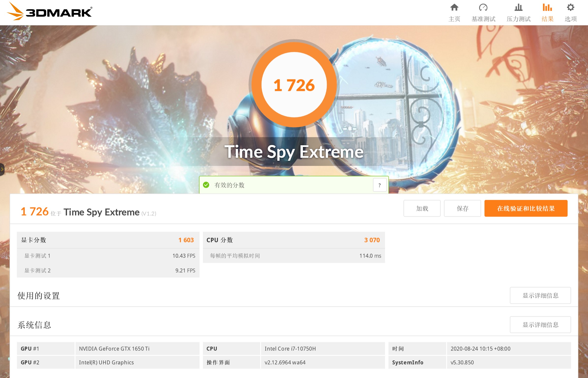Switch to 基准测试 tab label
Screen dimensions: 588x378
[x=483, y=19]
